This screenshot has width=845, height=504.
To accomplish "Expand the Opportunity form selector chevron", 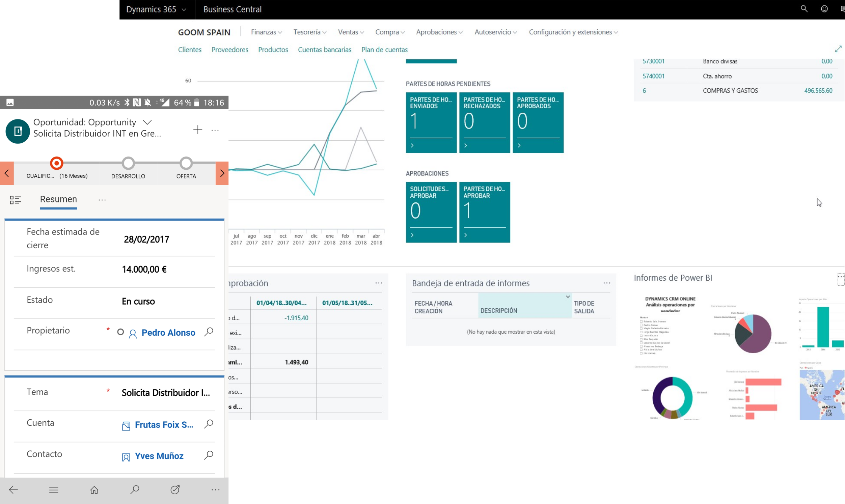I will tap(147, 122).
